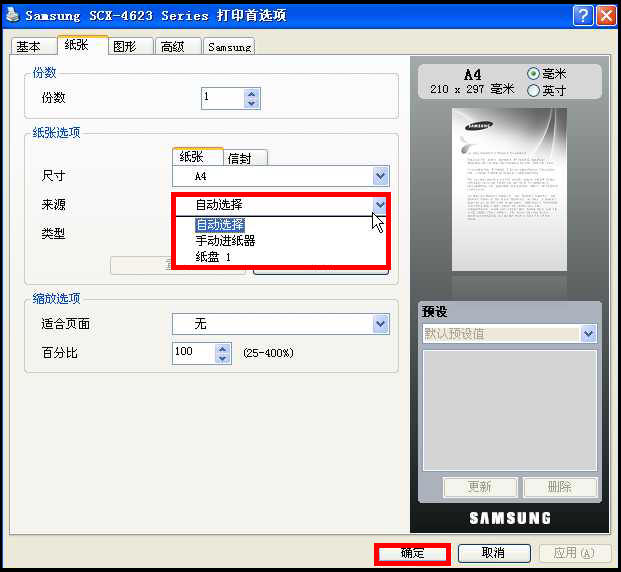Image resolution: width=621 pixels, height=572 pixels.
Task: Open the 图形 tab
Action: pyautogui.click(x=130, y=46)
